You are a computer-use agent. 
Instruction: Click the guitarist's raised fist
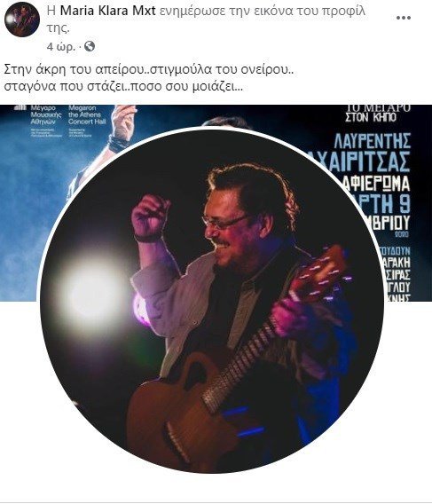pyautogui.click(x=150, y=216)
